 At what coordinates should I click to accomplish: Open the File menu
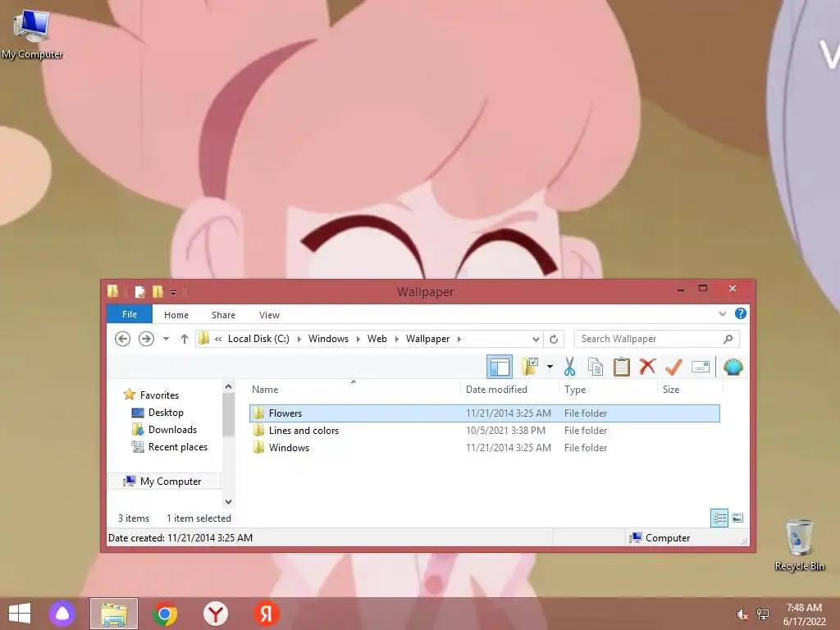(130, 314)
